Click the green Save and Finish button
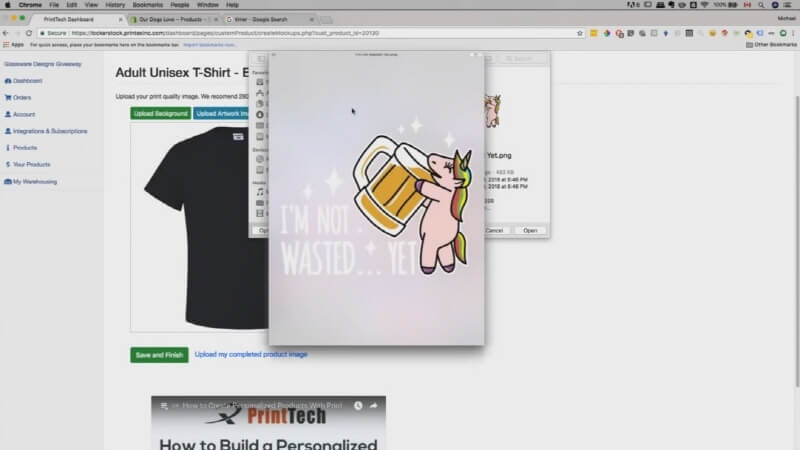The image size is (800, 450). coord(159,355)
